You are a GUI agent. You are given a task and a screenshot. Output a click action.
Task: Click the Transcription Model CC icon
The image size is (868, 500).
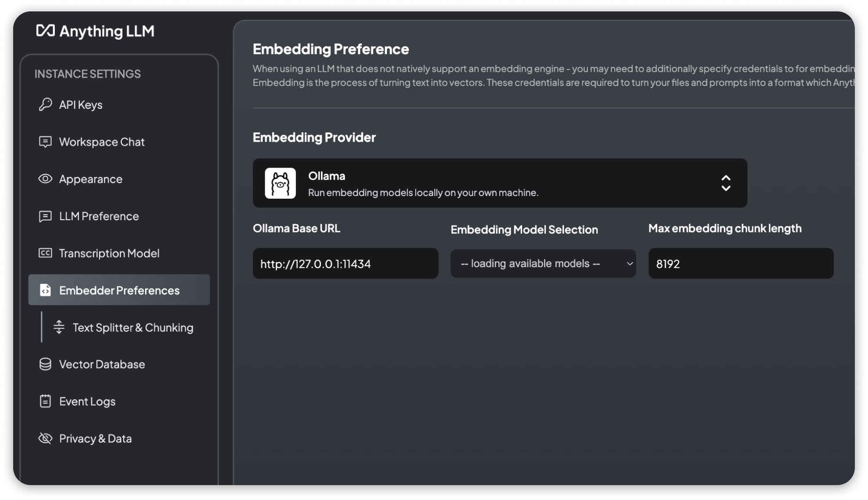(x=45, y=253)
